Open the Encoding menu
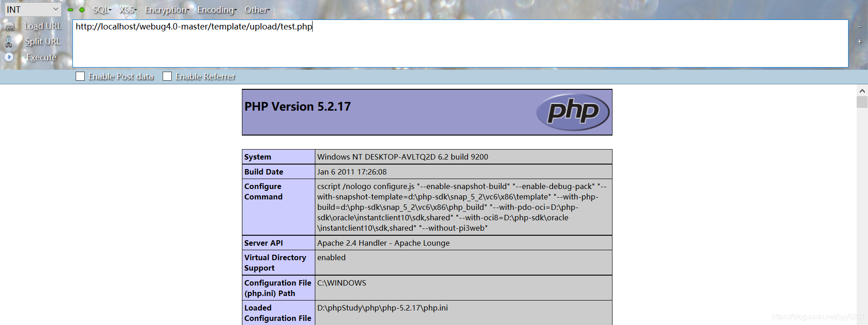The height and width of the screenshot is (325, 868). (x=217, y=10)
